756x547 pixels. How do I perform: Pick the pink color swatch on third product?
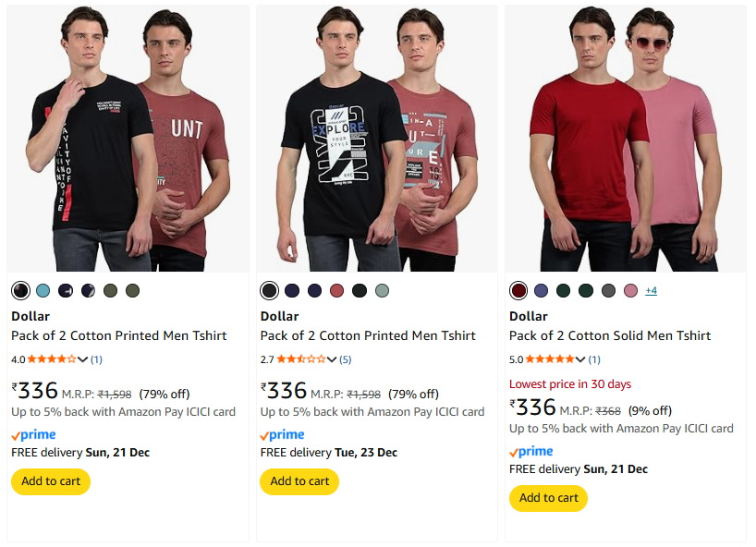[x=630, y=291]
